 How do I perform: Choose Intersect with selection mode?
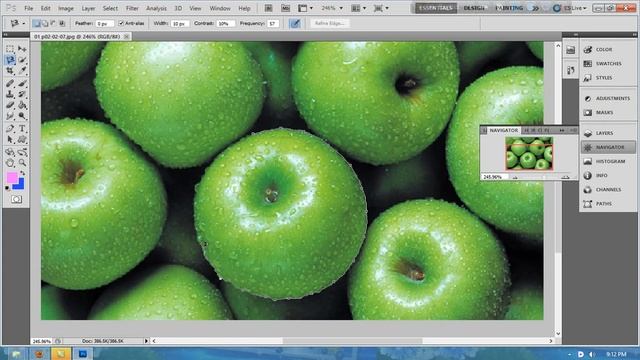62,23
